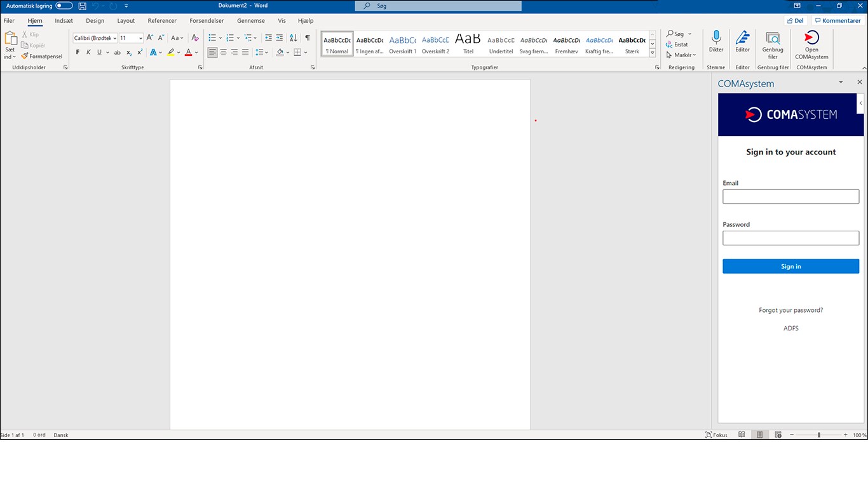Image resolution: width=868 pixels, height=488 pixels.
Task: Click the Del share button
Action: (x=796, y=20)
